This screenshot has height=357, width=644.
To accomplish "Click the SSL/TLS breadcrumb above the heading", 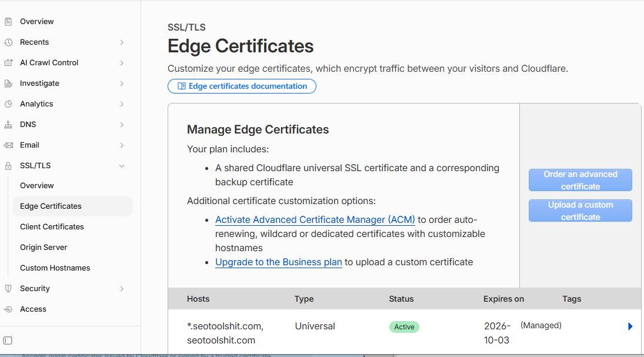I will point(186,27).
